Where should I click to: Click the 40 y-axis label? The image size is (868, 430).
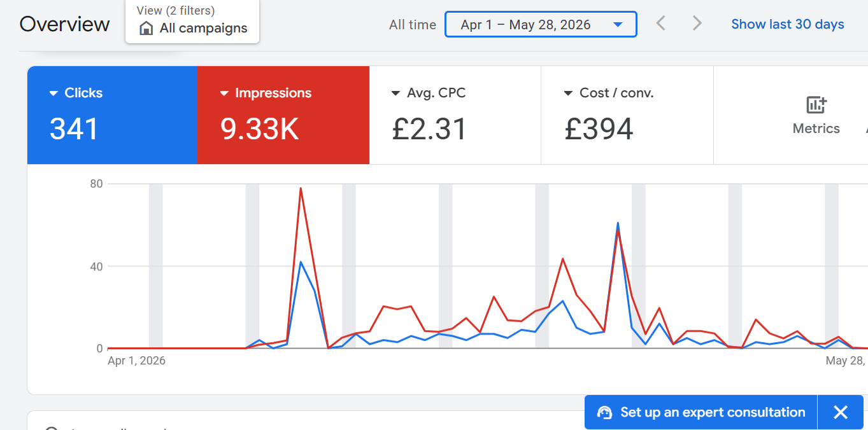pos(96,267)
